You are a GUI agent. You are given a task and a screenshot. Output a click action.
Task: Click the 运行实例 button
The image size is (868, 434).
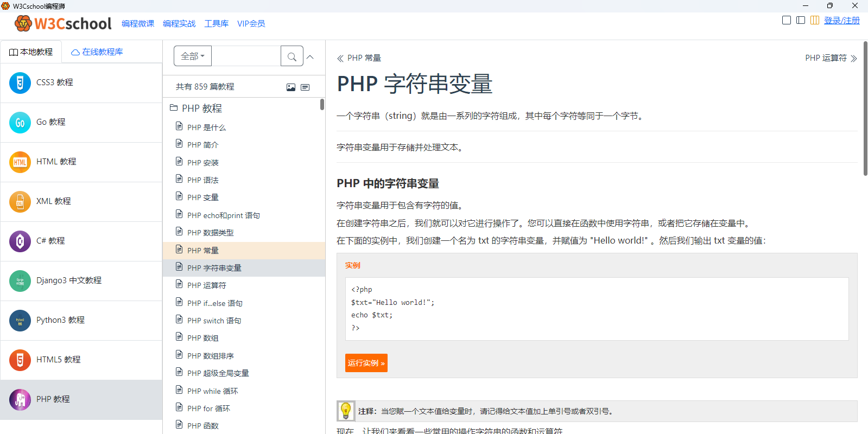click(366, 363)
